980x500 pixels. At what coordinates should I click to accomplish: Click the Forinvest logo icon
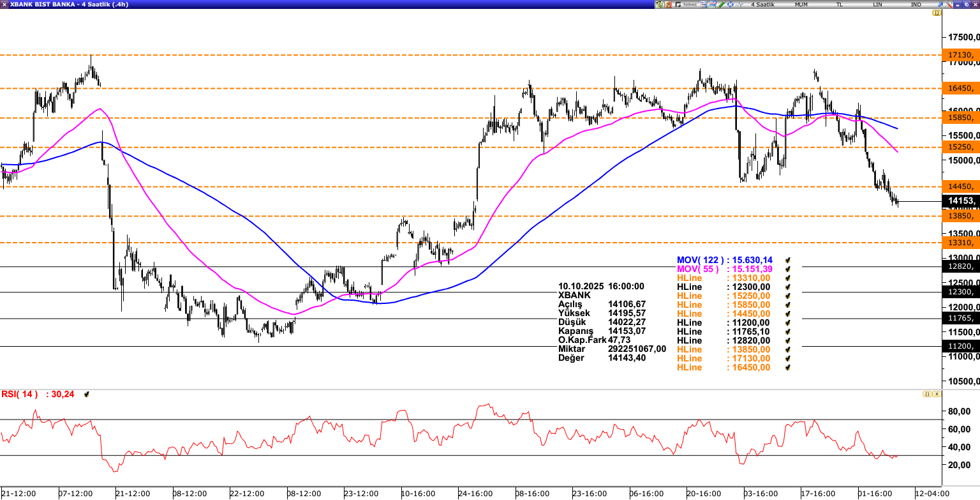click(x=685, y=4)
